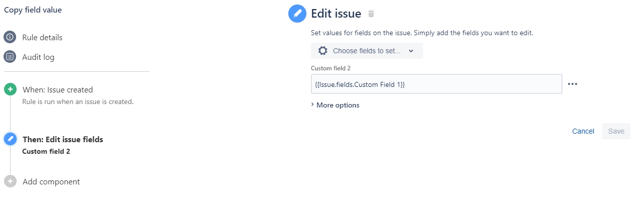Click Add component label
This screenshot has width=644, height=205.
(x=51, y=181)
